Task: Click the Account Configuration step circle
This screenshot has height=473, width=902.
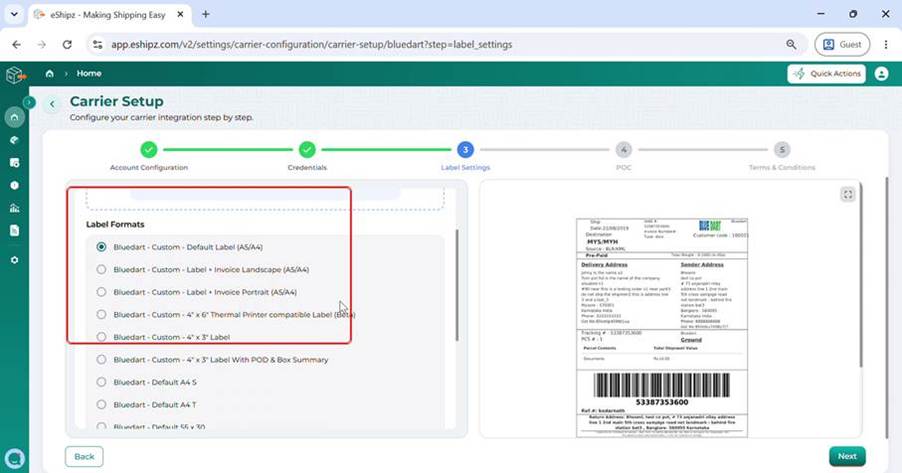Action: point(148,150)
